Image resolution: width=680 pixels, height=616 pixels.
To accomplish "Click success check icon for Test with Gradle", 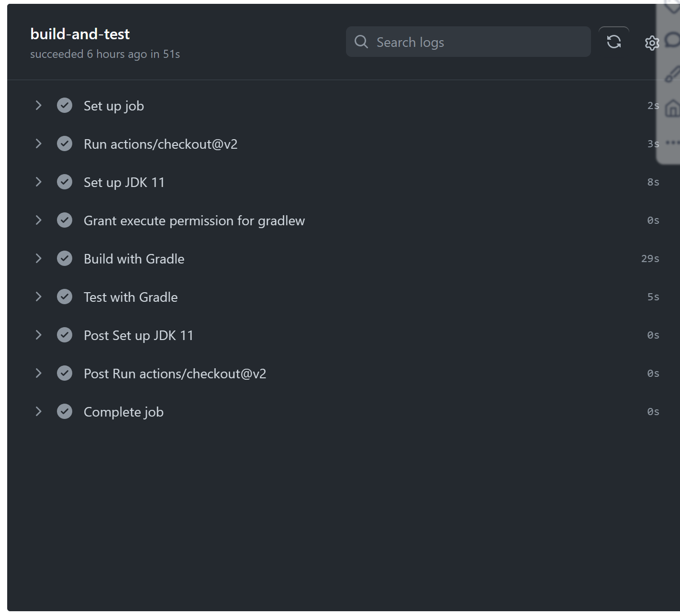I will tap(65, 297).
